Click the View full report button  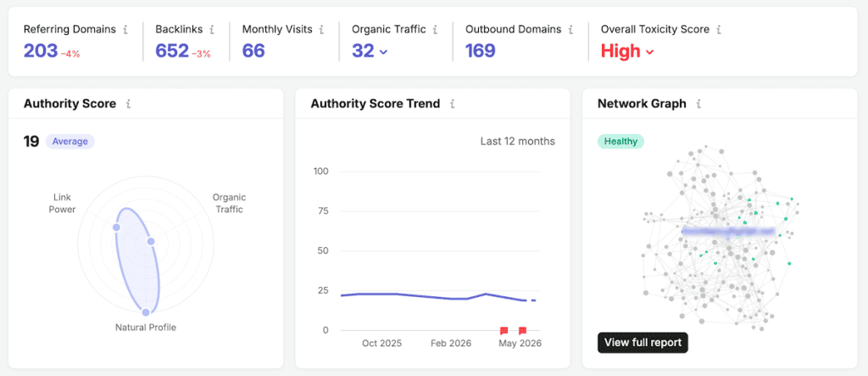(643, 343)
